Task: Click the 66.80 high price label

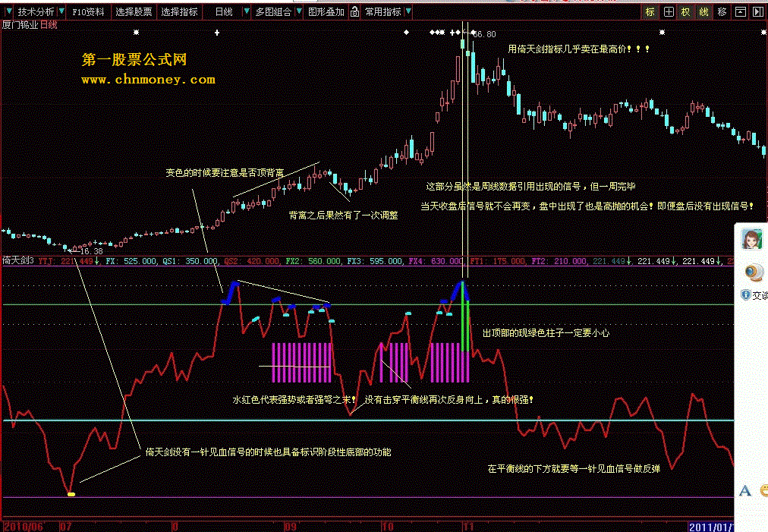Action: [x=484, y=34]
